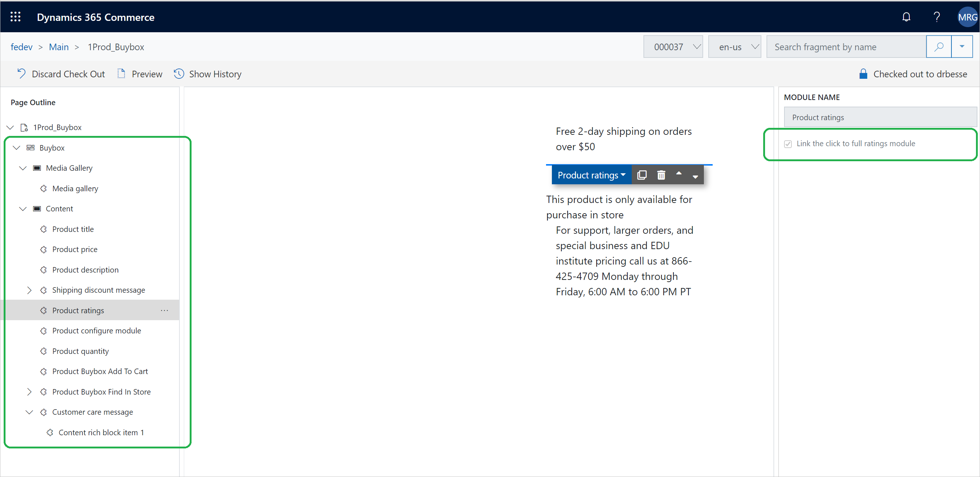The height and width of the screenshot is (477, 980).
Task: Click Product ratings in the page outline
Action: 78,310
